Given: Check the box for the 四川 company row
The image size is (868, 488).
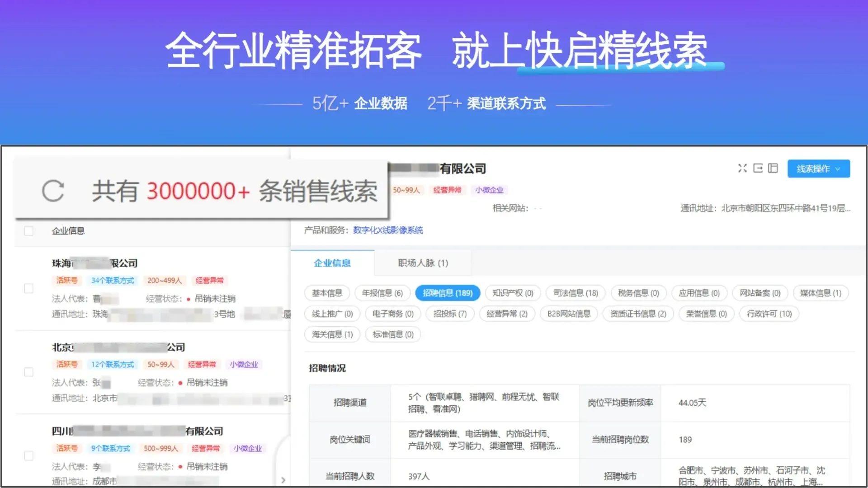Looking at the screenshot, I should coord(28,455).
